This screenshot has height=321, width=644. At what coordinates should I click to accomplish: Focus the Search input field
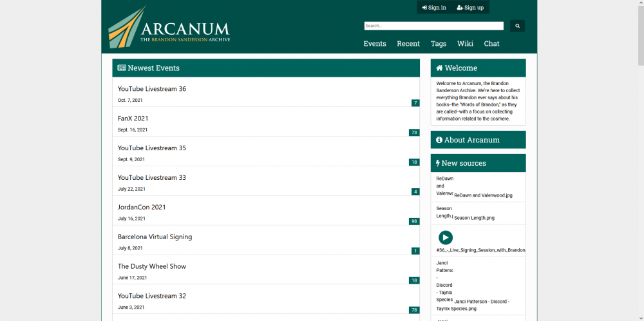point(433,26)
